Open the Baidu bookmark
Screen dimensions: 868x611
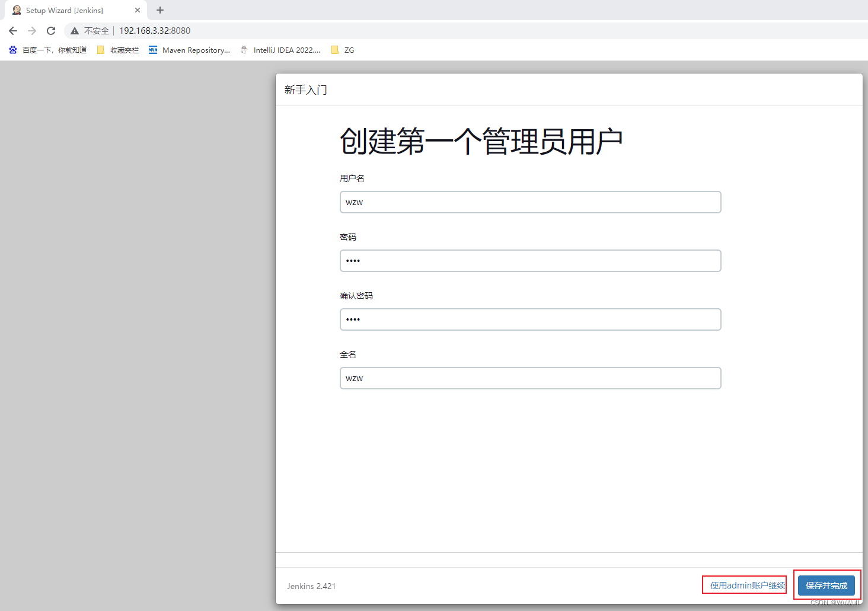[48, 50]
